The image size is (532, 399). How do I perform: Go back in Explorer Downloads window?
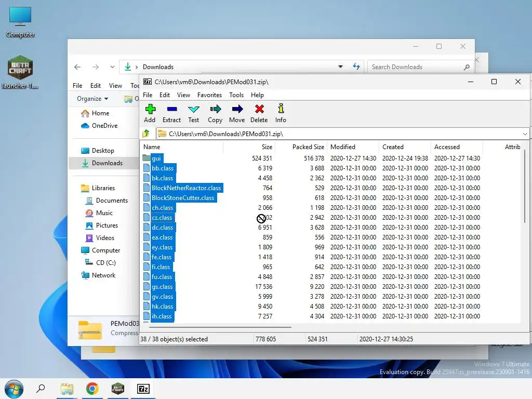77,67
